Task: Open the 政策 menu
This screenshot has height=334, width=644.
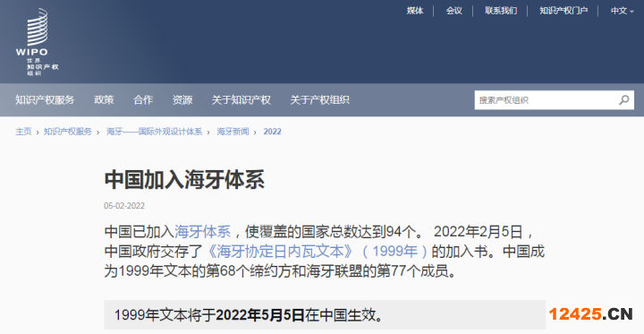Action: [104, 100]
